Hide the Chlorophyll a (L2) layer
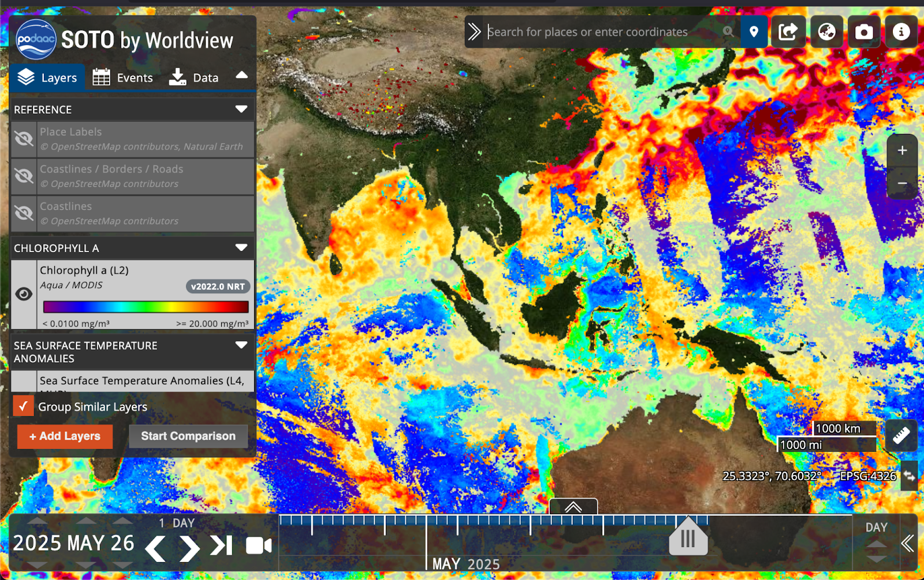 (24, 294)
